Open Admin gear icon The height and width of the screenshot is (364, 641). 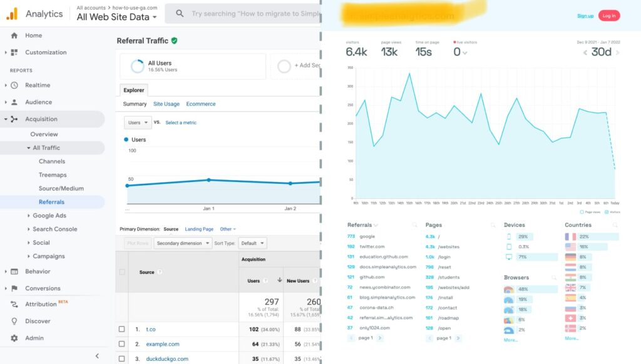click(x=14, y=338)
